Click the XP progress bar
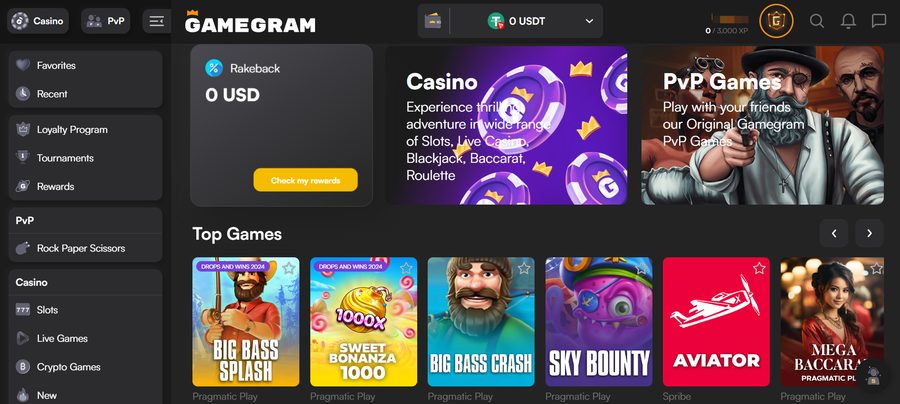Image resolution: width=900 pixels, height=404 pixels. point(730,19)
